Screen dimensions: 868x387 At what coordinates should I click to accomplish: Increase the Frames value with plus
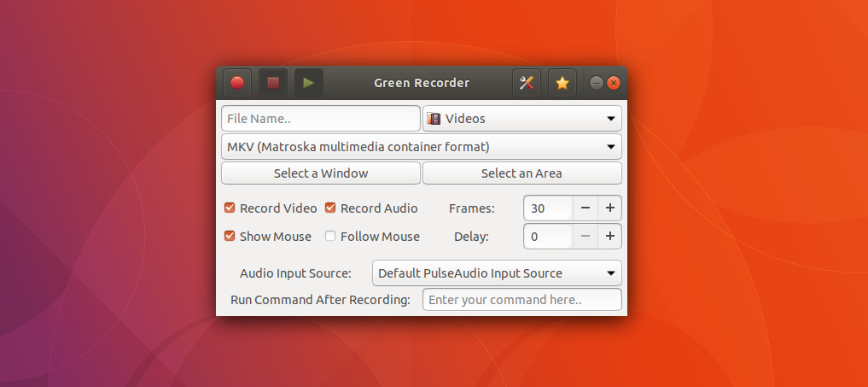coord(609,208)
